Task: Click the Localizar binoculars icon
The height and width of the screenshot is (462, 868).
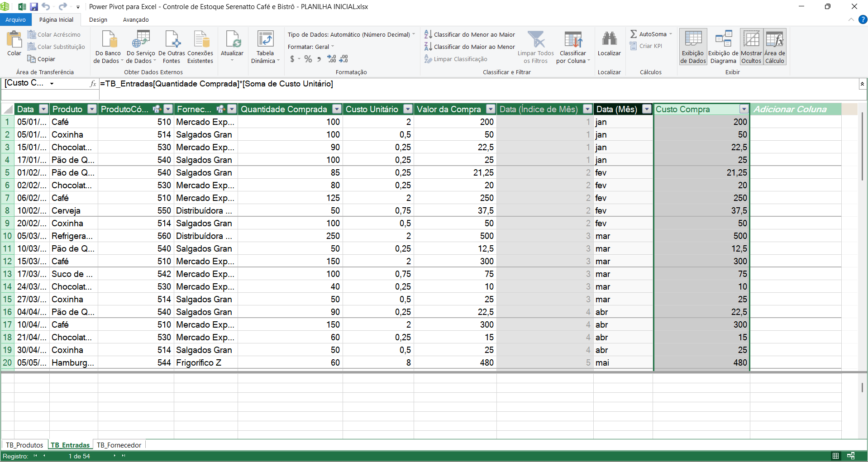Action: tap(610, 39)
